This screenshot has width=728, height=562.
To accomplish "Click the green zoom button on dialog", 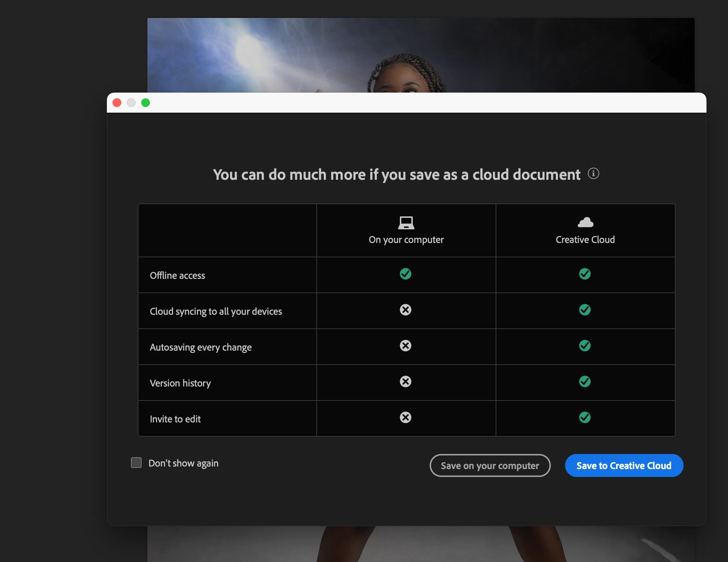I will pyautogui.click(x=146, y=103).
